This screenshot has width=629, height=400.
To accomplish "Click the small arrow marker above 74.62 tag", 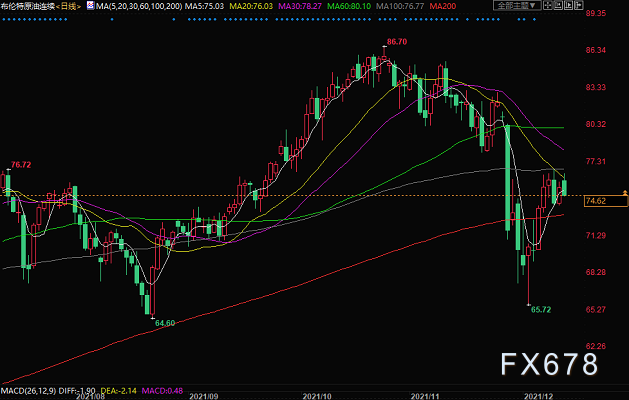I will (x=625, y=193).
